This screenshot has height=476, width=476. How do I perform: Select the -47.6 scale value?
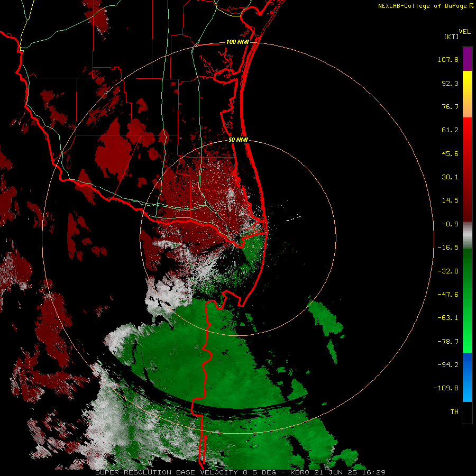(448, 295)
